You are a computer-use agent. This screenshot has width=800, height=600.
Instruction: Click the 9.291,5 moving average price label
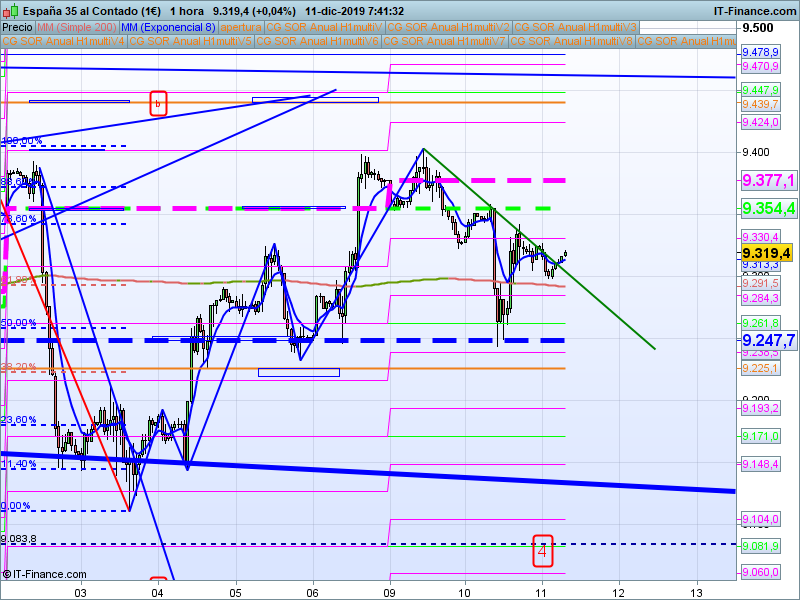click(760, 283)
